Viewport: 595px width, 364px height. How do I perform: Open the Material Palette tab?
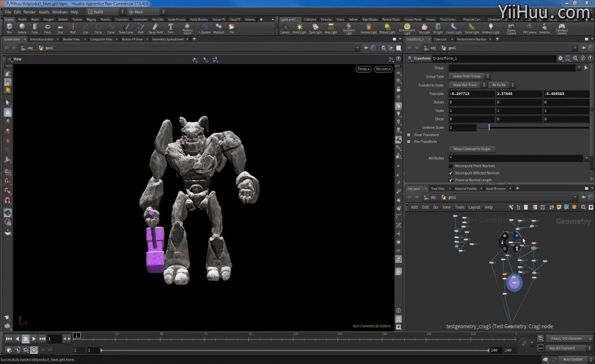click(465, 189)
